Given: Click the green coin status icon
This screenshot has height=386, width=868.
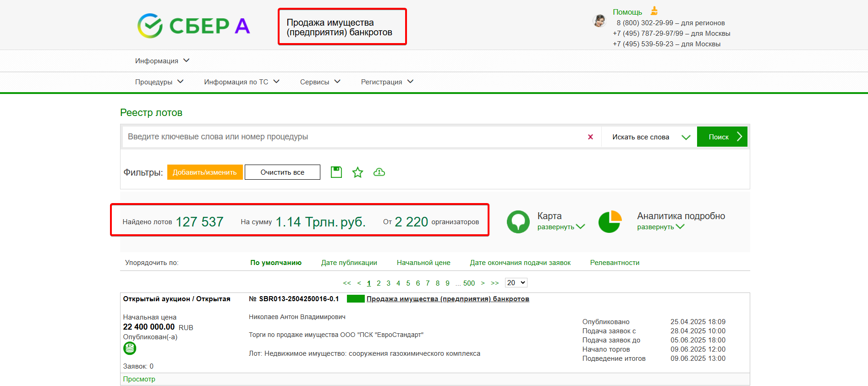Looking at the screenshot, I should 130,348.
